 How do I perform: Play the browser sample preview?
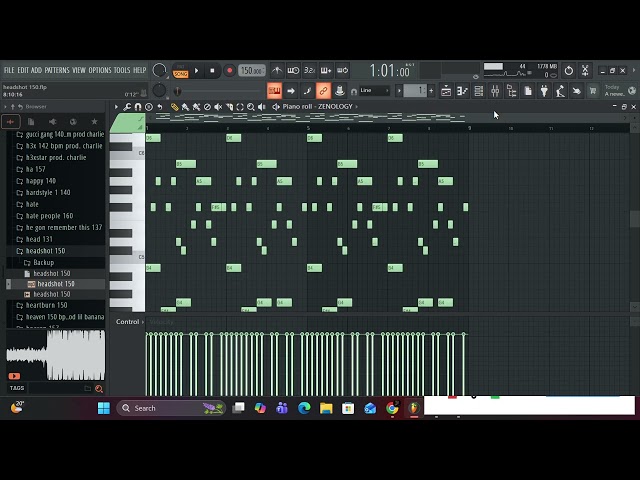pyautogui.click(x=14, y=376)
